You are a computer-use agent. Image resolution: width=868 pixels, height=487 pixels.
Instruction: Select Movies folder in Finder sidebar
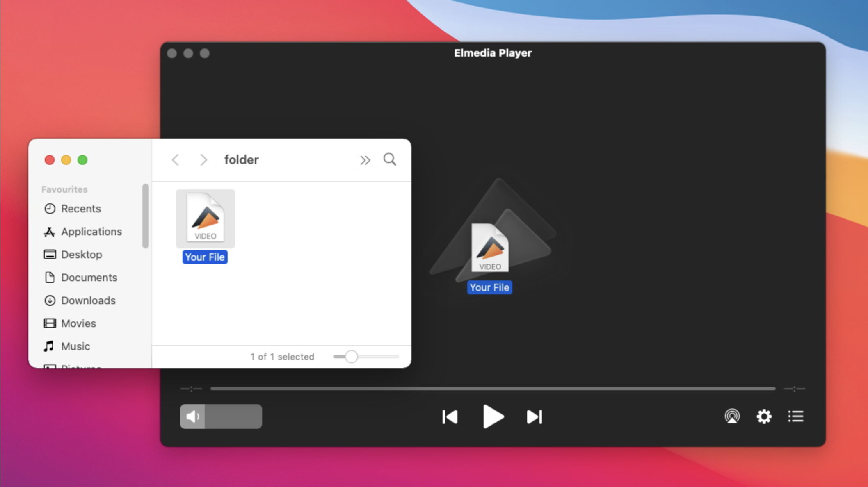coord(78,323)
